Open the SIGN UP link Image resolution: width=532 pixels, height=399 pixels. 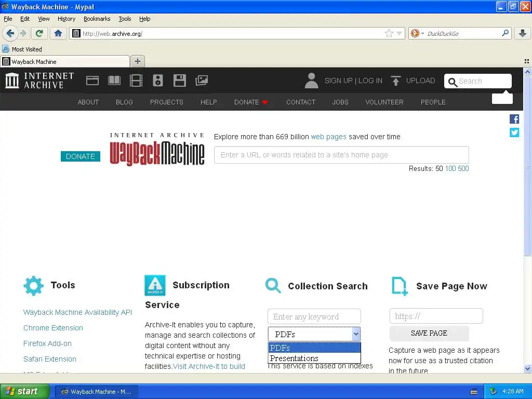(x=338, y=81)
